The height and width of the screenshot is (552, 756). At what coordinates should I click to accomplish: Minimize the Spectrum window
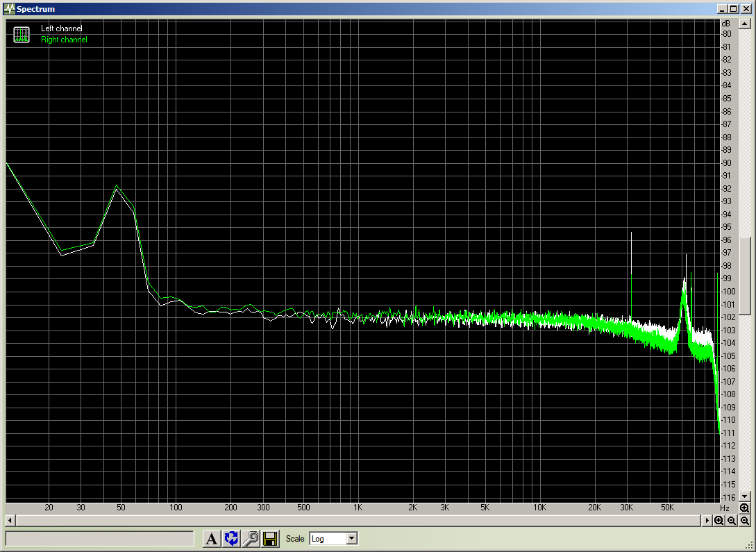coord(722,8)
